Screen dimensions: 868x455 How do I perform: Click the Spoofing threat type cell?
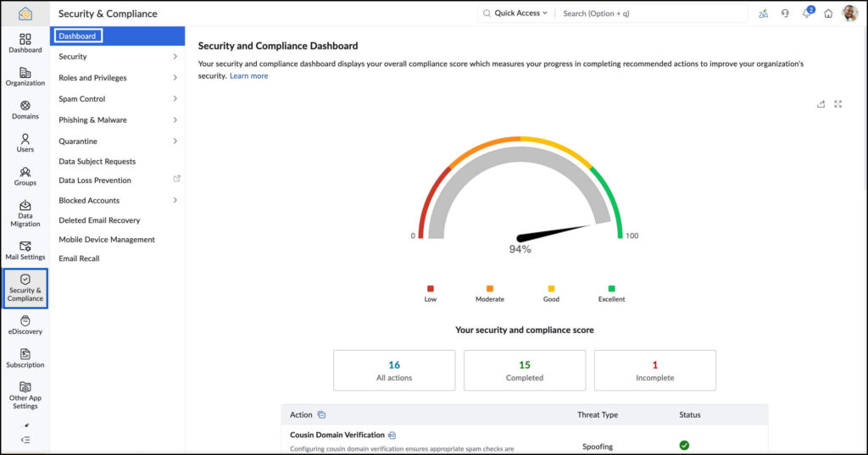(x=598, y=447)
